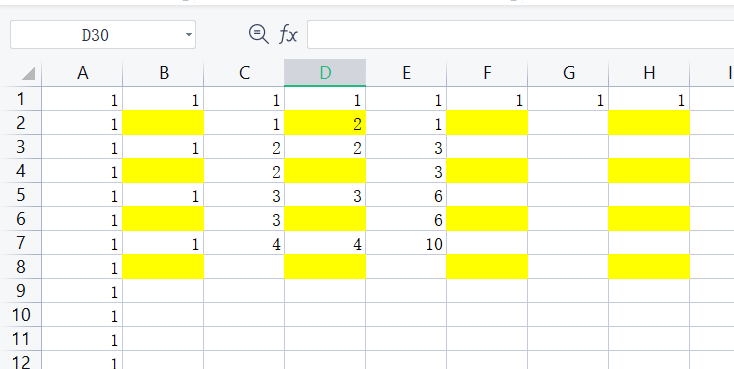Screen dimensions: 734x369
Task: Open the fx insert function button
Action: tap(288, 34)
